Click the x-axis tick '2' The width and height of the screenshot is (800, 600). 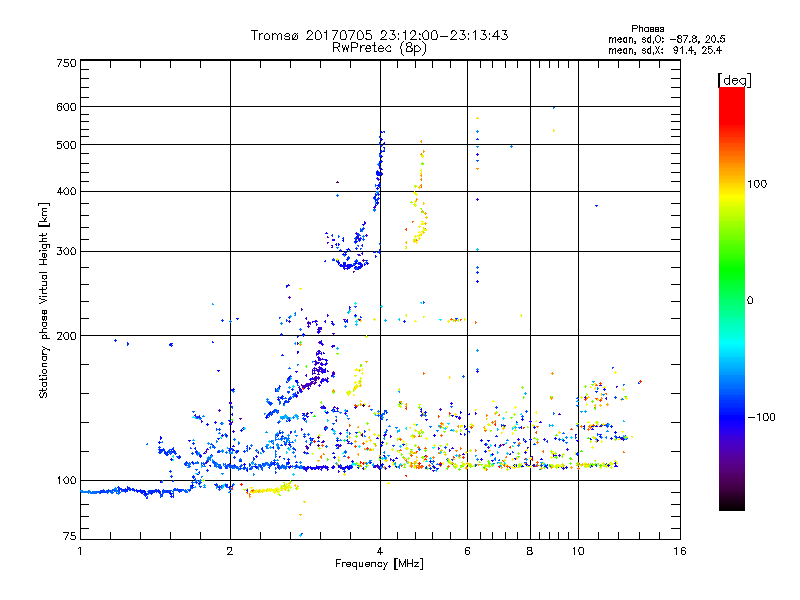click(x=230, y=551)
